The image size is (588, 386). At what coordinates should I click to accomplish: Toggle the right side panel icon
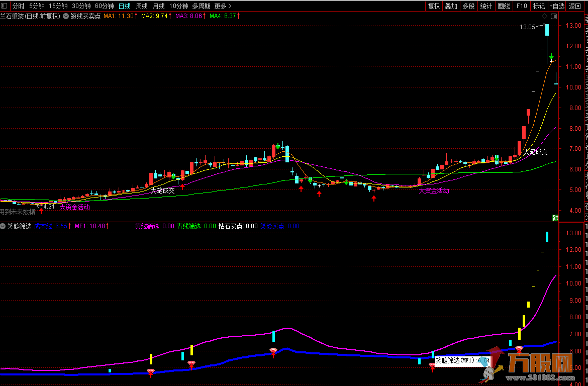click(554, 16)
